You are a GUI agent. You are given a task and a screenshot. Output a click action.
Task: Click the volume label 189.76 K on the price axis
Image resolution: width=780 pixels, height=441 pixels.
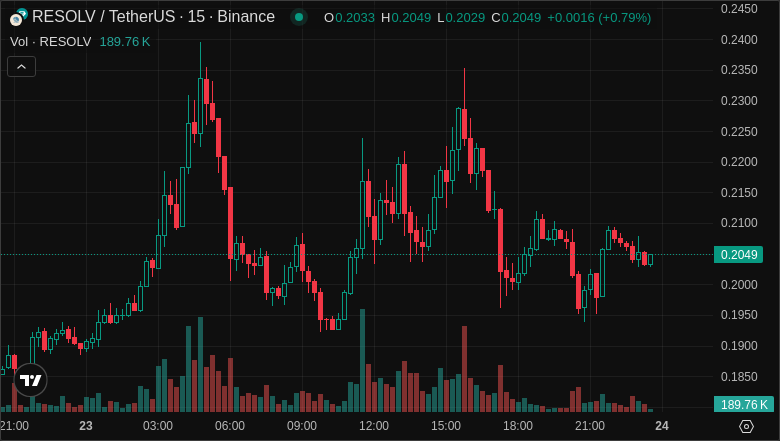(x=744, y=404)
